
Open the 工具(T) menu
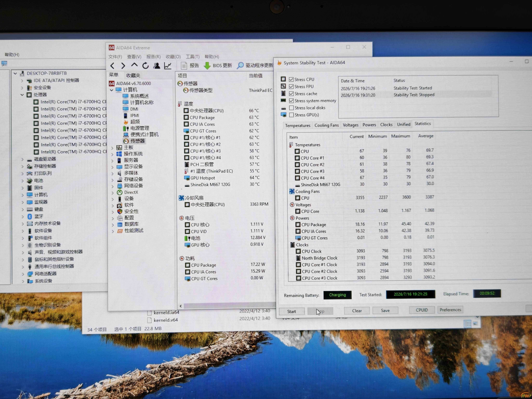coord(193,57)
